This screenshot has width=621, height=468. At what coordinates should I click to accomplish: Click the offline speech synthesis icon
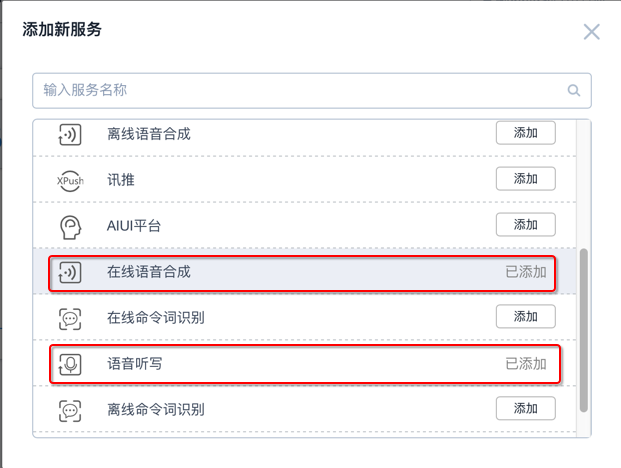pos(69,133)
